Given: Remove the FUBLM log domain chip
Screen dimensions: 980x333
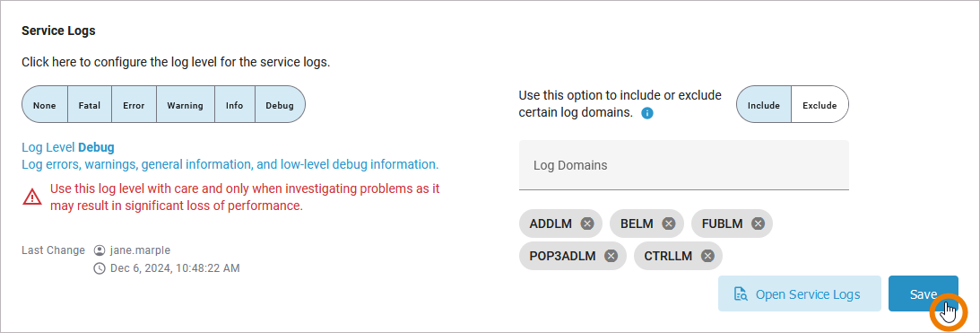Looking at the screenshot, I should point(759,223).
